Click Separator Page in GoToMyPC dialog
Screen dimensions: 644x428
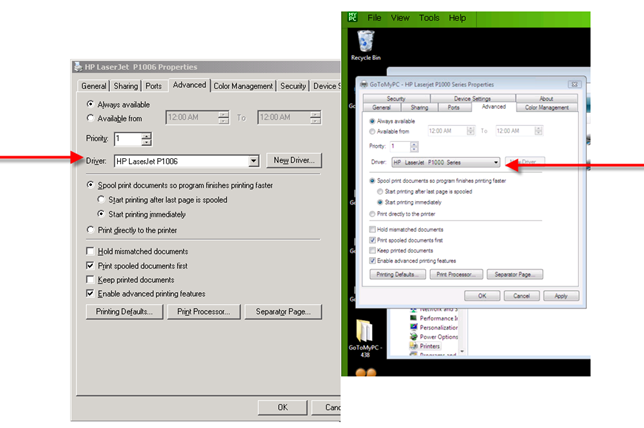[x=515, y=274]
